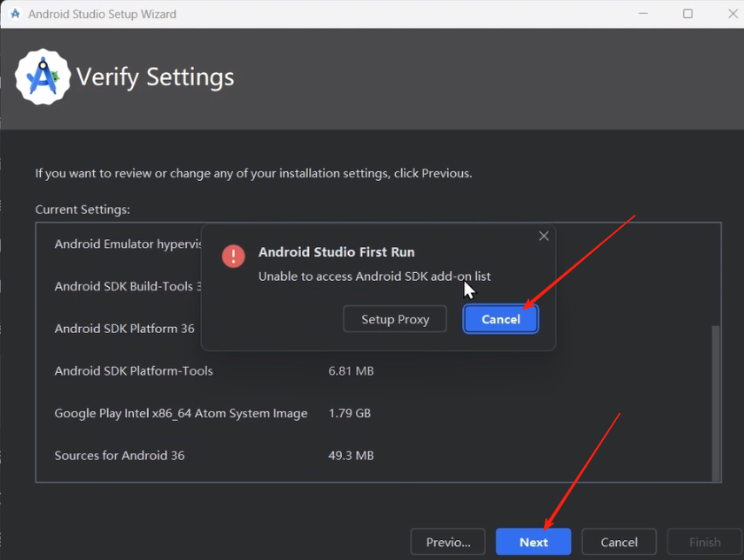Close the First Run error dialog
Screen dimensions: 744x560
[544, 236]
